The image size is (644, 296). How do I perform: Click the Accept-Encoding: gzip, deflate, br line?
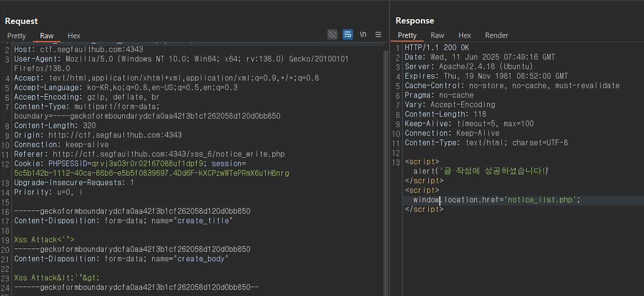(x=87, y=97)
